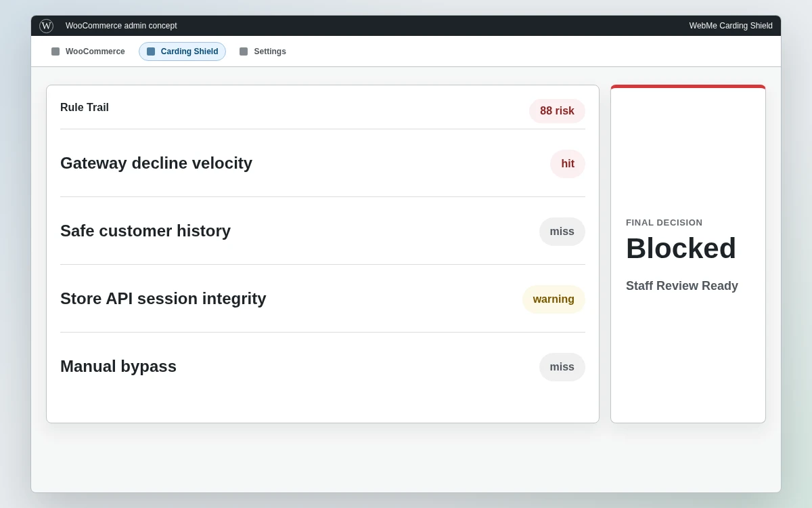Click the WordPress logo icon

click(x=46, y=26)
